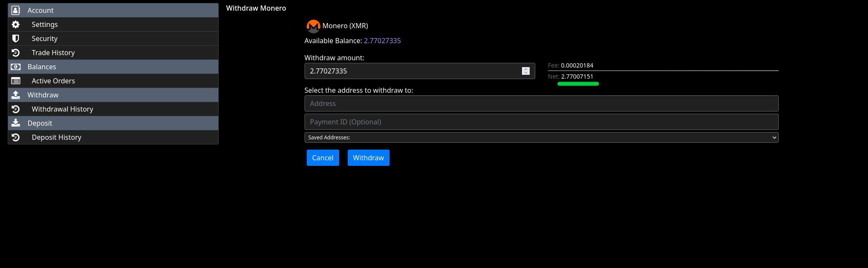The width and height of the screenshot is (868, 268).
Task: Open the Trade History menu entry
Action: (x=53, y=53)
